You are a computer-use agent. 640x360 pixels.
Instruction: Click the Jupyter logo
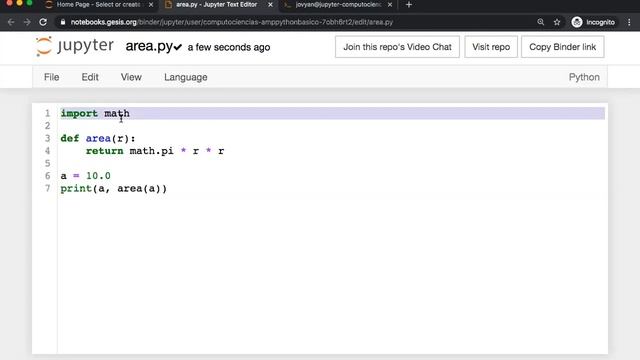point(75,46)
